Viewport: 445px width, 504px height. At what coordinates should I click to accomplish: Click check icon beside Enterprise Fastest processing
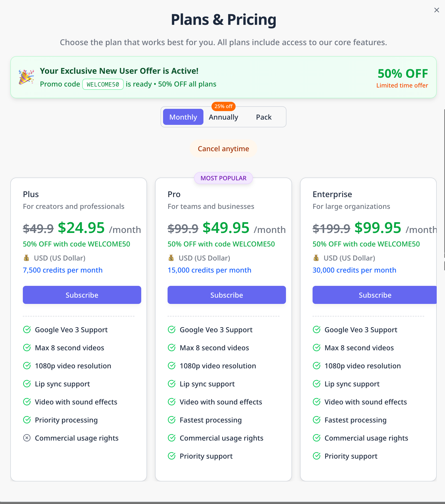[x=317, y=420]
